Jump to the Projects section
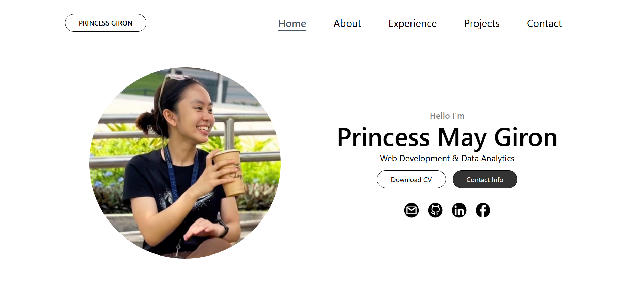 click(x=482, y=23)
